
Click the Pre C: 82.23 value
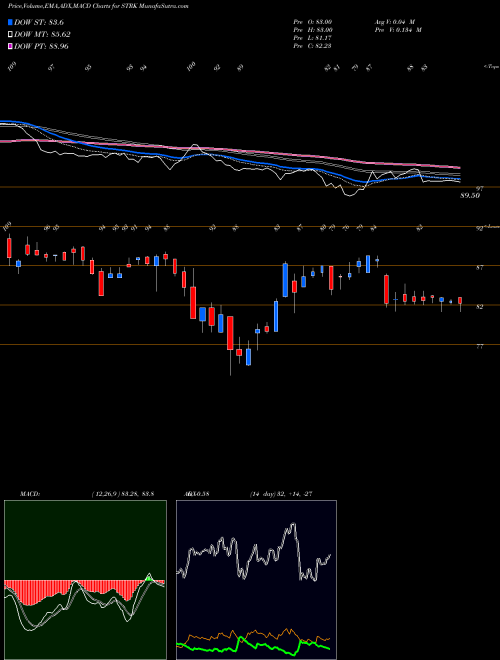pos(313,46)
